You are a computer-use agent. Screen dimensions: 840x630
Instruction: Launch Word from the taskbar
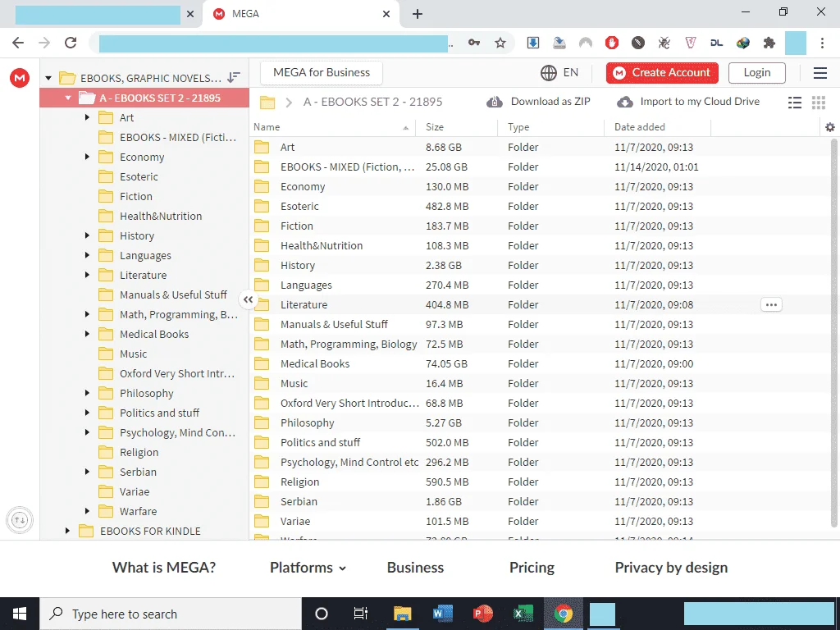click(442, 614)
